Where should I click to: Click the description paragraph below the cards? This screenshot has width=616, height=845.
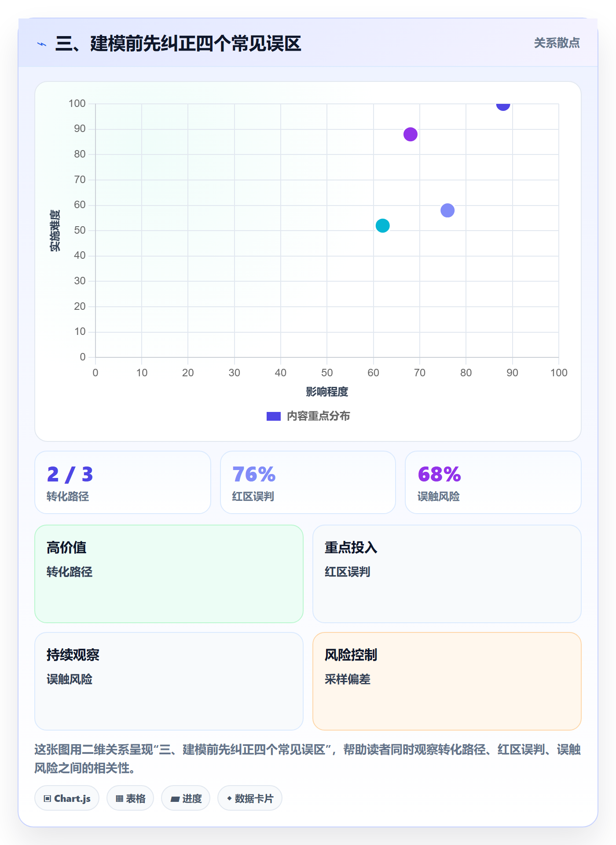[x=308, y=759]
